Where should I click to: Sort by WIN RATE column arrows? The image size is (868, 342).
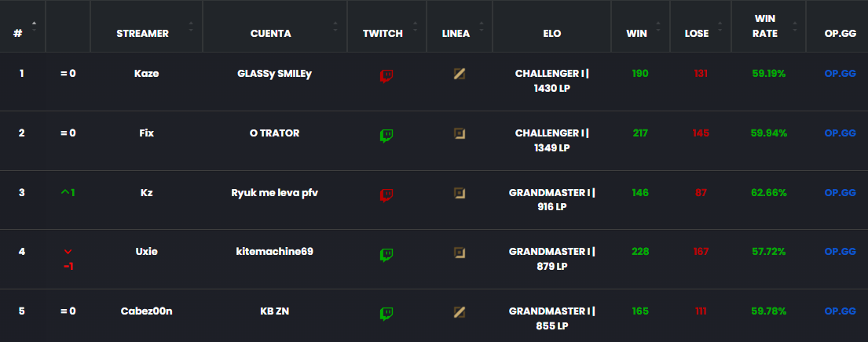795,27
